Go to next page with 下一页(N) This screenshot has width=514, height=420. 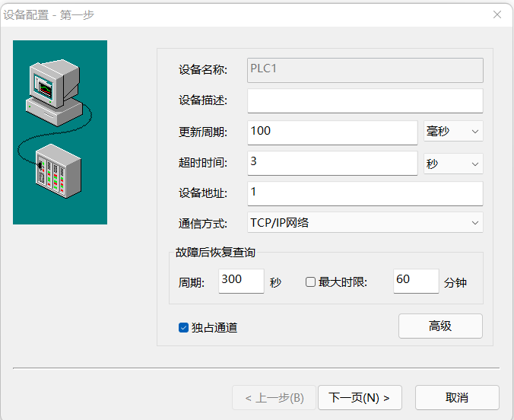tap(360, 398)
